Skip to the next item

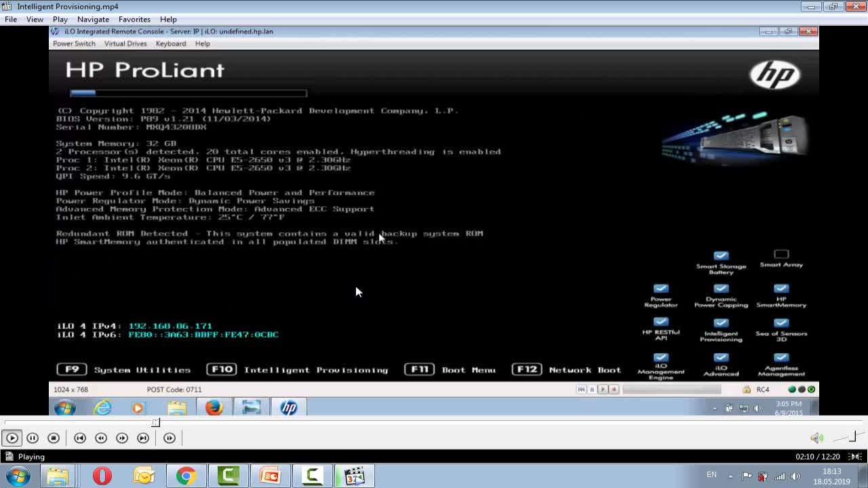[143, 438]
